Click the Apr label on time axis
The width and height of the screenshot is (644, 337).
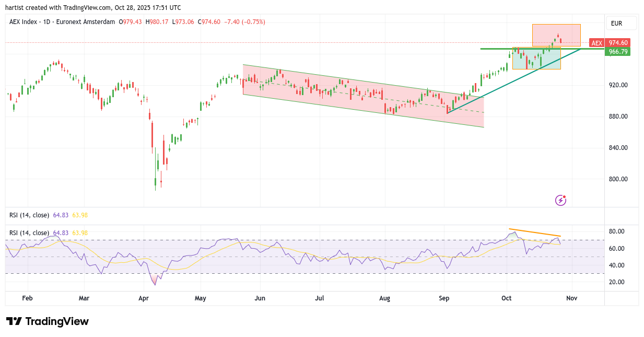click(x=144, y=298)
